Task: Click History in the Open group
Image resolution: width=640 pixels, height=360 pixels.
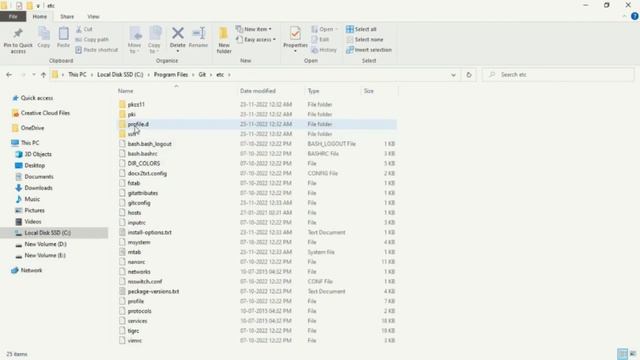Action: (324, 50)
